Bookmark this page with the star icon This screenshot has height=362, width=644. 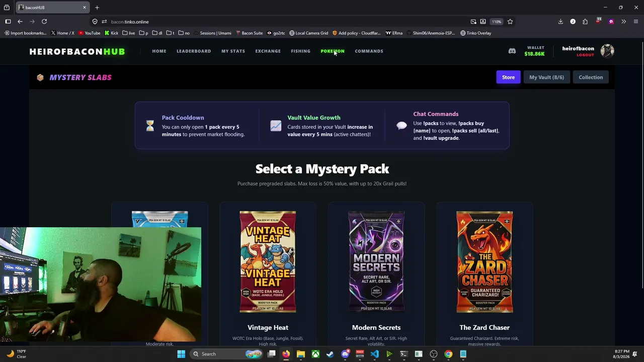pos(510,22)
